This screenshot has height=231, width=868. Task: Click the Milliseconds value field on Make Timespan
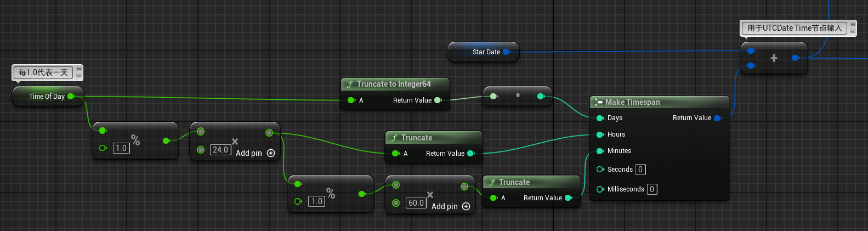click(651, 189)
